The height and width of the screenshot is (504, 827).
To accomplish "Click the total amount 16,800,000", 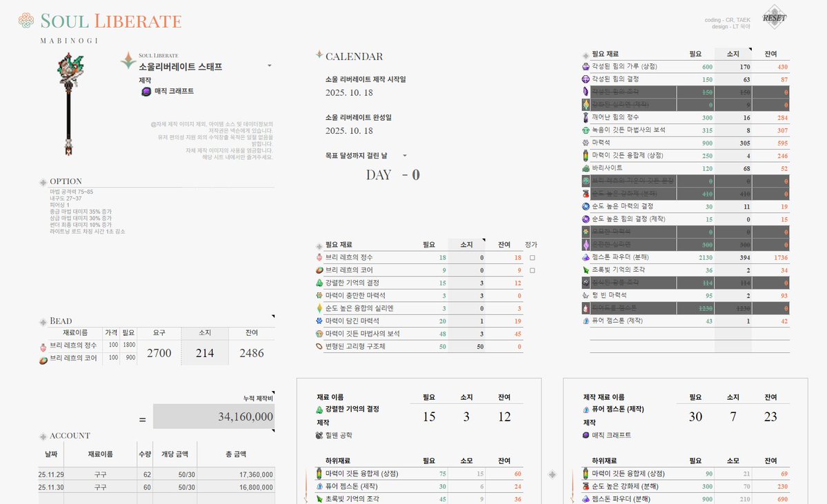I will pyautogui.click(x=256, y=487).
